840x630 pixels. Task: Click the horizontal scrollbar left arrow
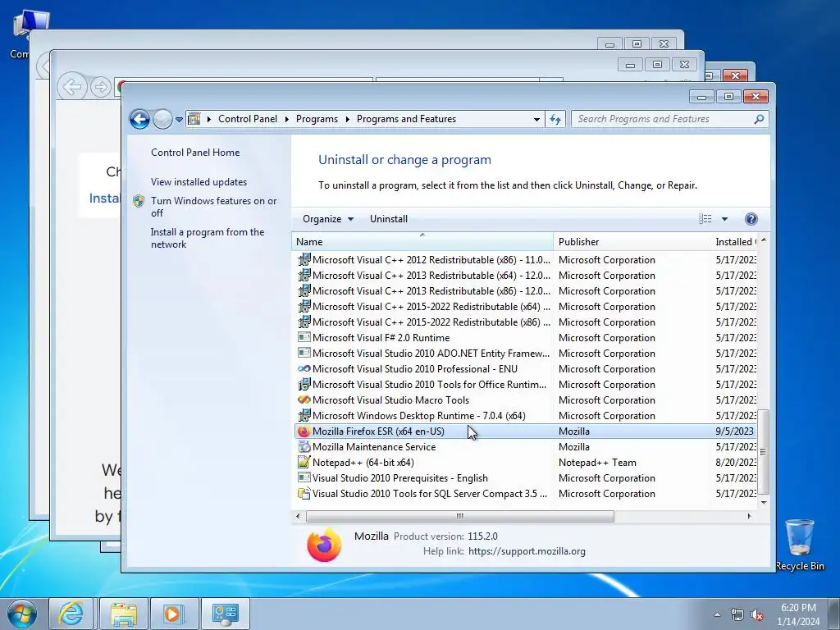299,517
